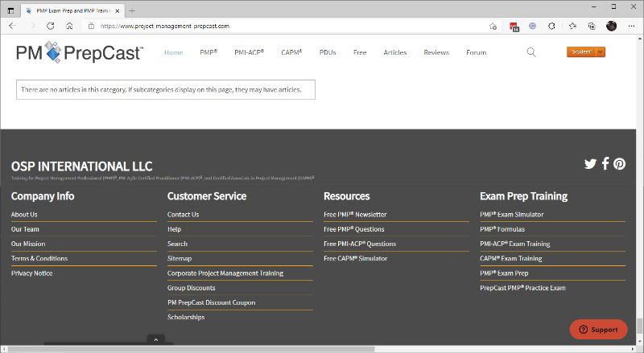The height and width of the screenshot is (353, 644).
Task: Open Free CAPM Simulator link
Action: [356, 259]
